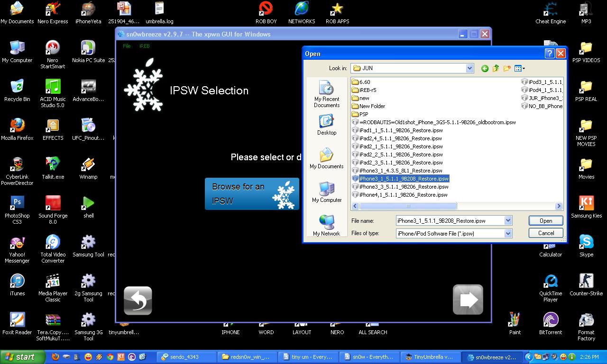Click the Help question mark button in the Open dialog
Image resolution: width=607 pixels, height=364 pixels.
pos(549,54)
